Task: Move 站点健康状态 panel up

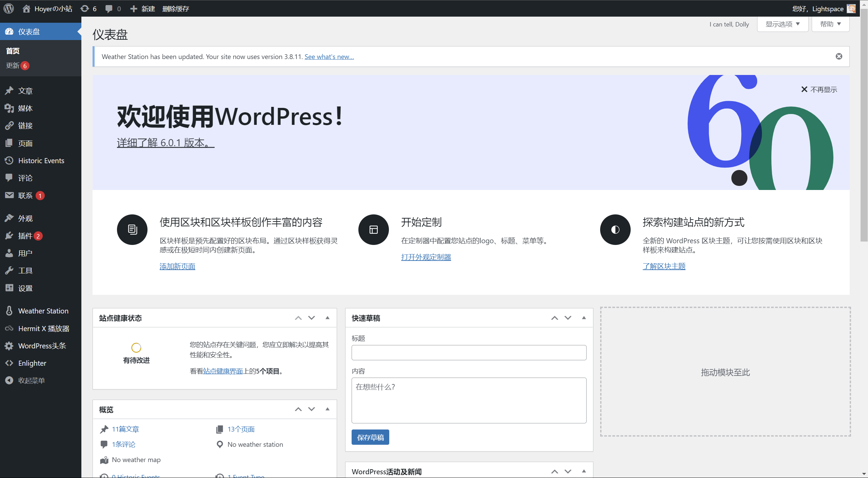Action: (x=298, y=318)
